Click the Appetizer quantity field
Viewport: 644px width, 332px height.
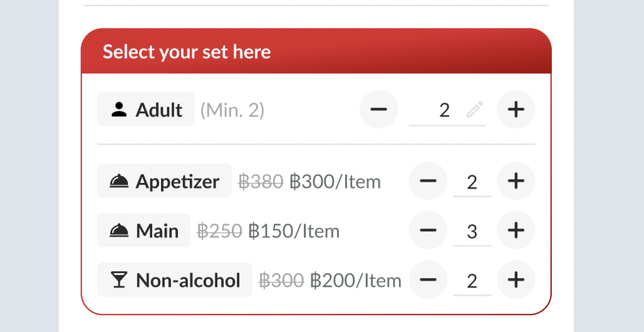472,182
